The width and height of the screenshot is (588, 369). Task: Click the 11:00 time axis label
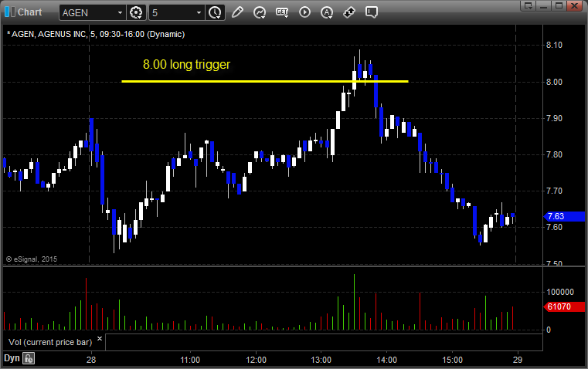pos(190,360)
